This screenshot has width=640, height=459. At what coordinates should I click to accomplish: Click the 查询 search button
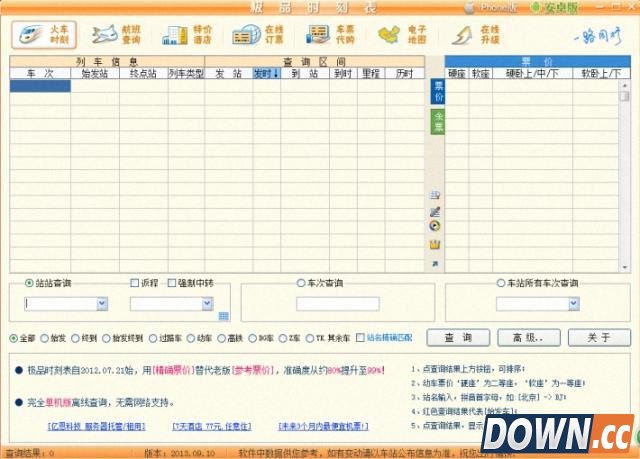458,338
